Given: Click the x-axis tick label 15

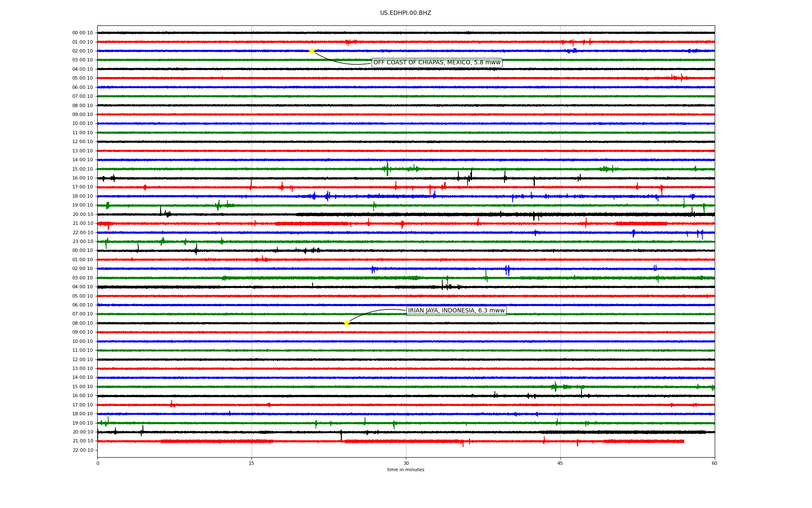Looking at the screenshot, I should (x=252, y=463).
